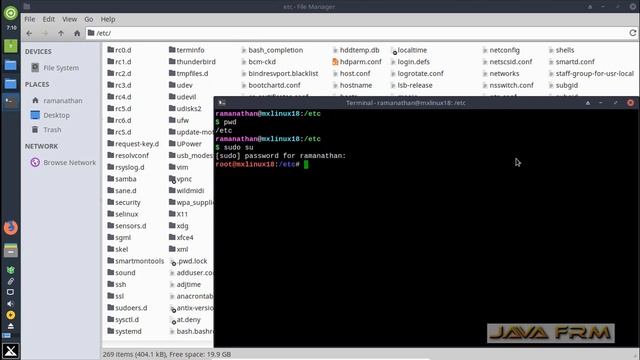Select the security folder
This screenshot has width=640, height=360.
124,202
